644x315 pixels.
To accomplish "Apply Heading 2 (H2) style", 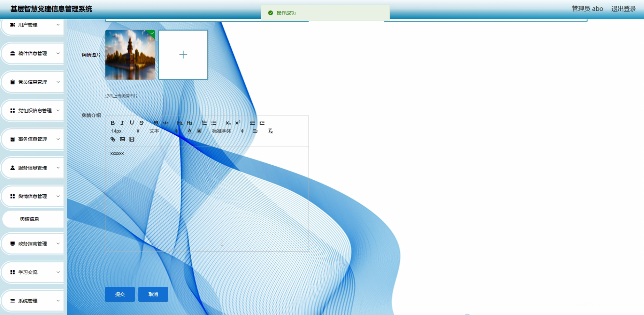I will (190, 123).
